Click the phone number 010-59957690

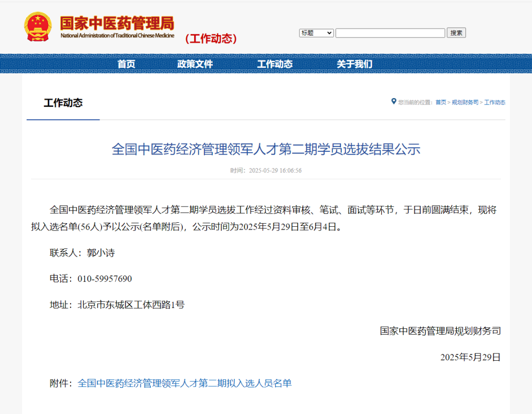[104, 278]
